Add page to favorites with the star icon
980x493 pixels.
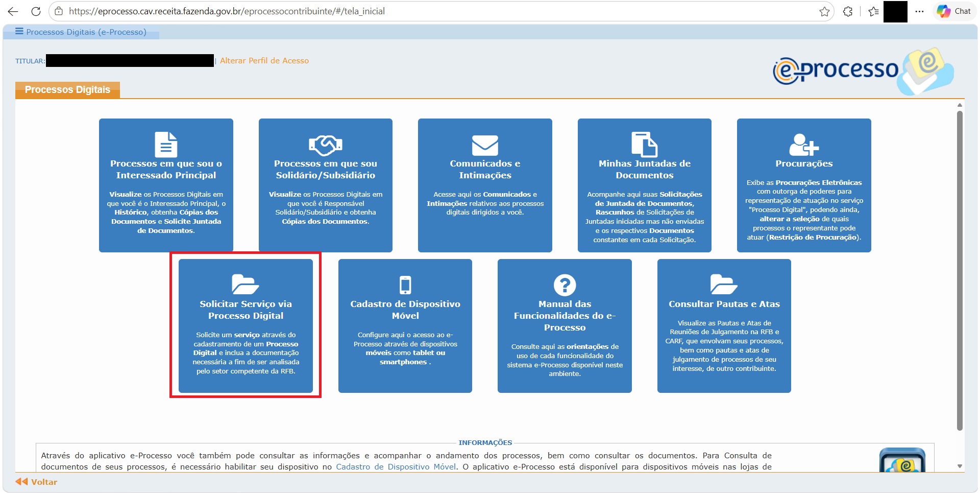pos(824,11)
